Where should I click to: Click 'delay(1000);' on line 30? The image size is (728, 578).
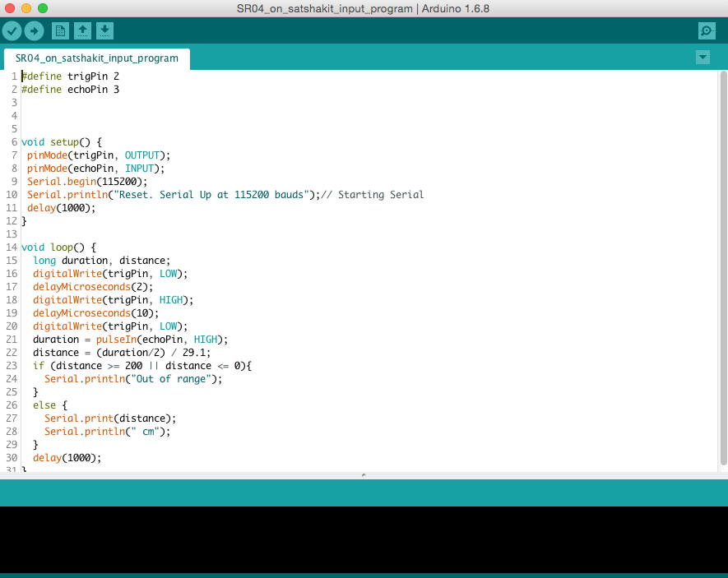[67, 457]
